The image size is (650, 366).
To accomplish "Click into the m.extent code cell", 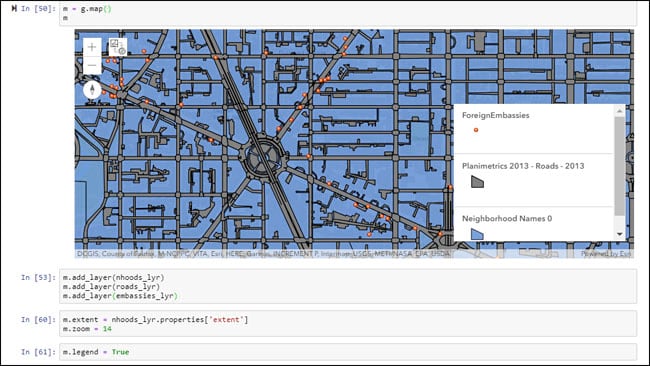I will [348, 324].
